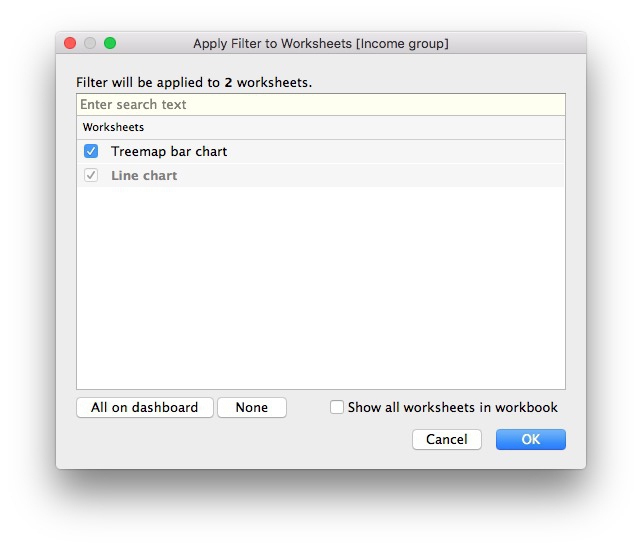
Task: Toggle the Line chart checkbox
Action: coord(91,176)
